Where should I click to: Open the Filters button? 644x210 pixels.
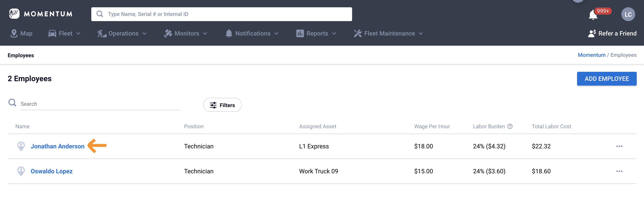tap(222, 105)
